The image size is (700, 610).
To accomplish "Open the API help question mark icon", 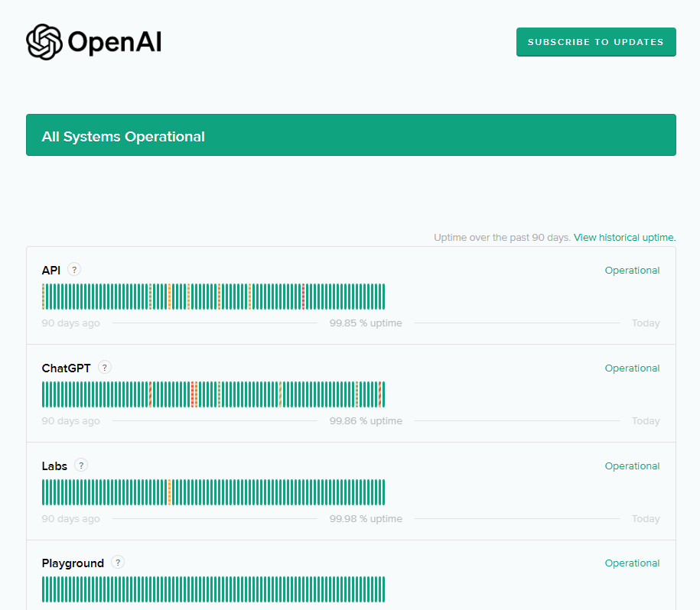I will click(74, 270).
